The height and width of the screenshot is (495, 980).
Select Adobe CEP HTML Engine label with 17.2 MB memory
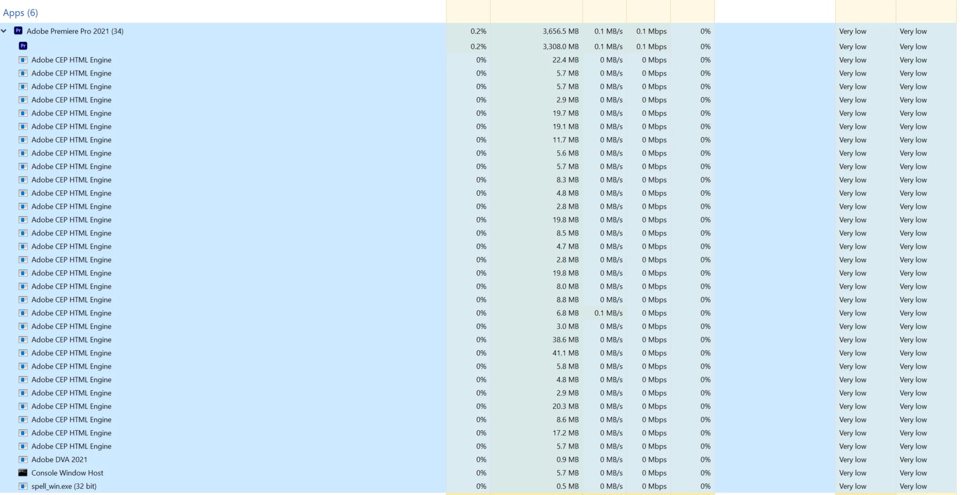71,433
